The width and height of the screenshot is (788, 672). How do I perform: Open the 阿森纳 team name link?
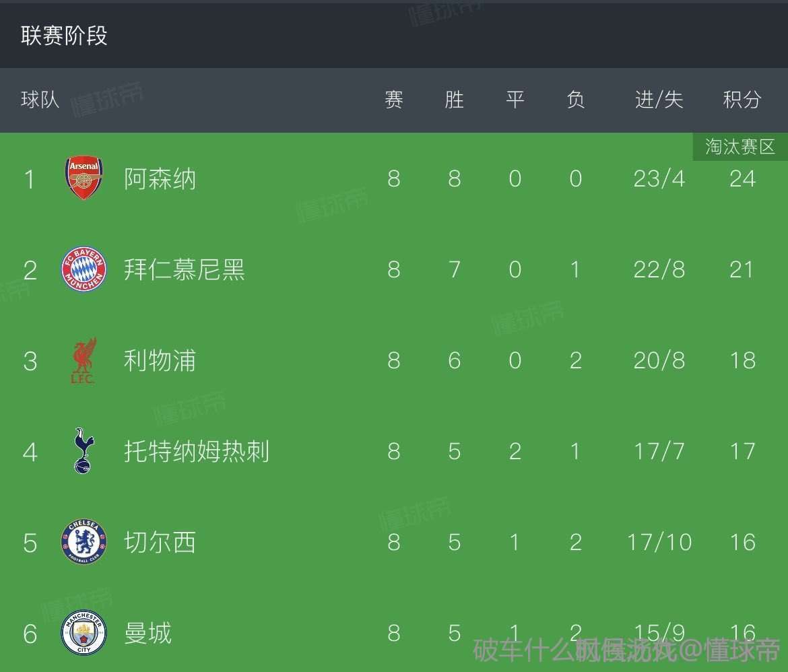160,179
